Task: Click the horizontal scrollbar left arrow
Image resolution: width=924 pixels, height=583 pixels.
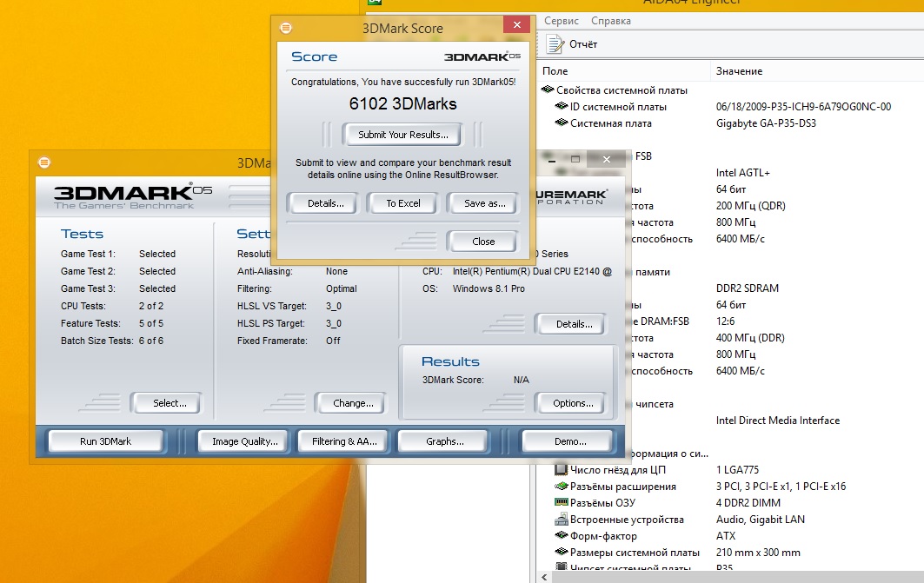Action: coord(545,577)
